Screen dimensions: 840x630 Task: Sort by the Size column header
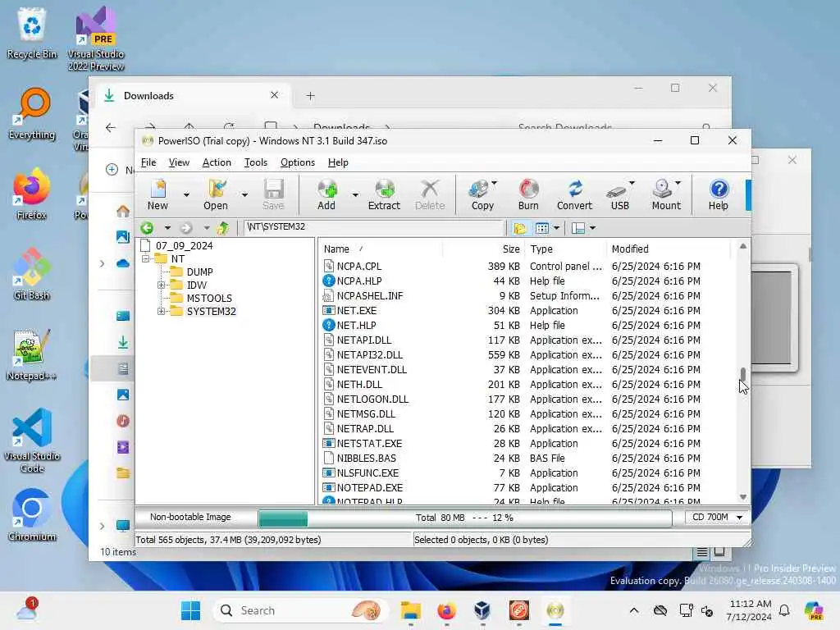tap(483, 249)
